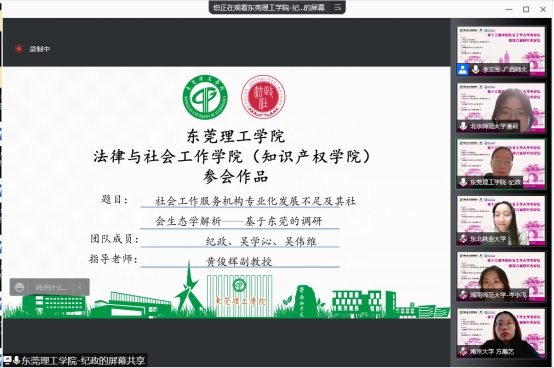Select the 南京大学 方瀚艺 video thumbnail
The height and width of the screenshot is (368, 554).
[x=501, y=333]
